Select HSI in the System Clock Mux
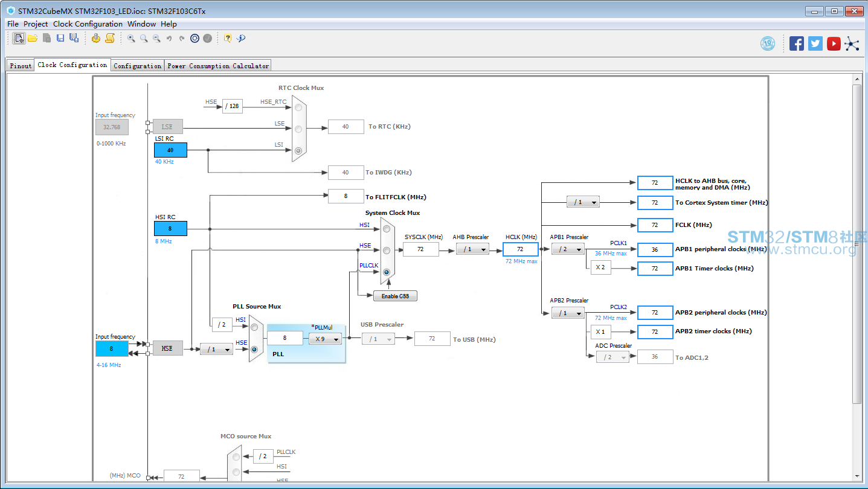The width and height of the screenshot is (868, 489). tap(387, 229)
